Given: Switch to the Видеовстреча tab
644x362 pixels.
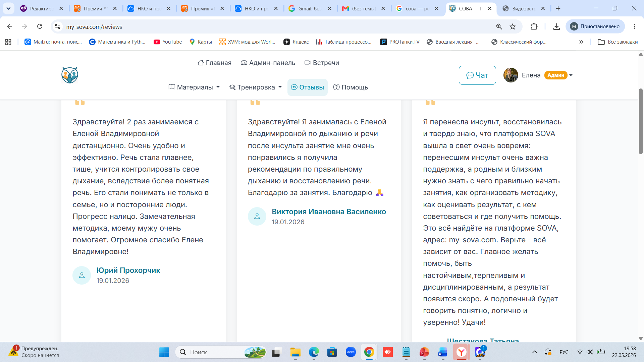Looking at the screenshot, I should pos(524,8).
